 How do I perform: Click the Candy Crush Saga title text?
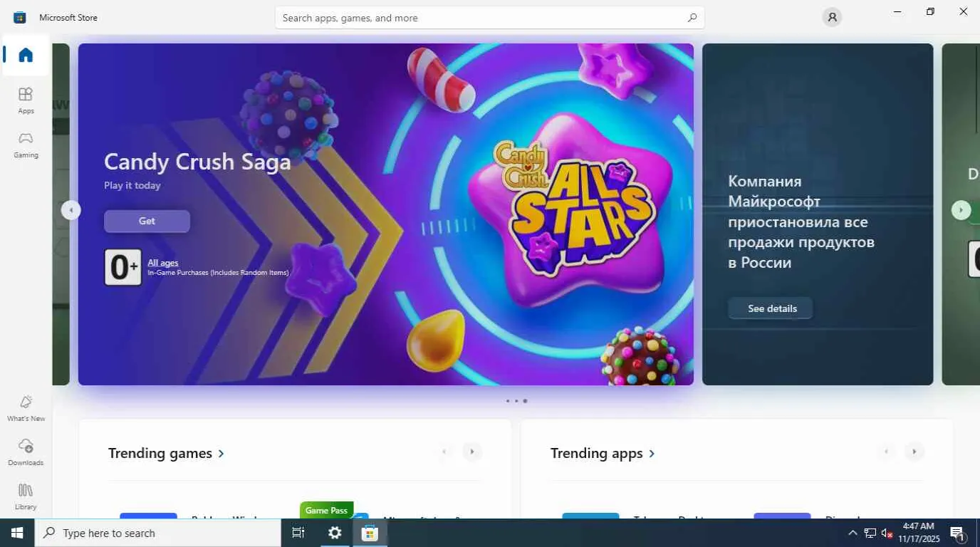(197, 162)
